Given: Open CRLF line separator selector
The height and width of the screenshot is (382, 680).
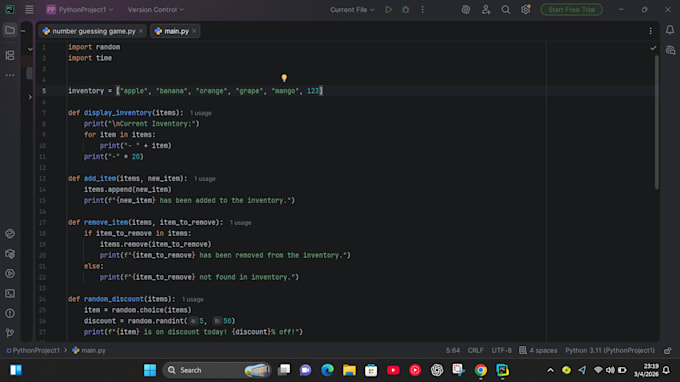Looking at the screenshot, I should pos(475,350).
